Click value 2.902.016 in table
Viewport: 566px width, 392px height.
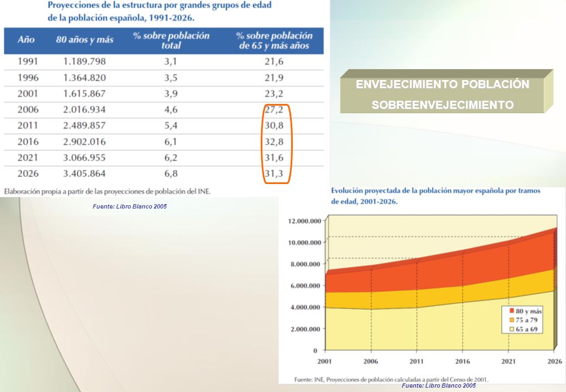point(84,142)
